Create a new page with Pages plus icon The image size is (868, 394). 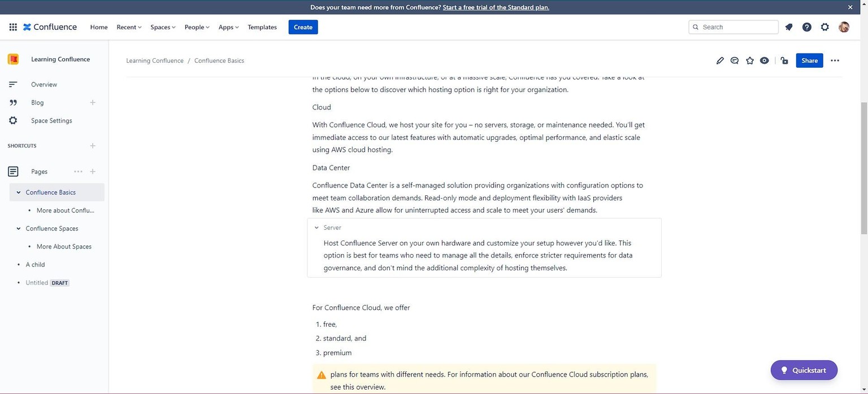(93, 172)
